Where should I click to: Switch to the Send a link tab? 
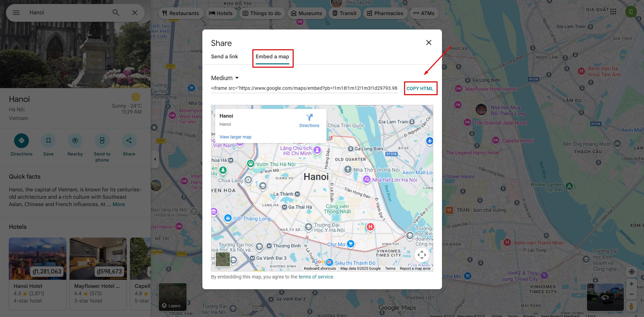[x=224, y=57]
